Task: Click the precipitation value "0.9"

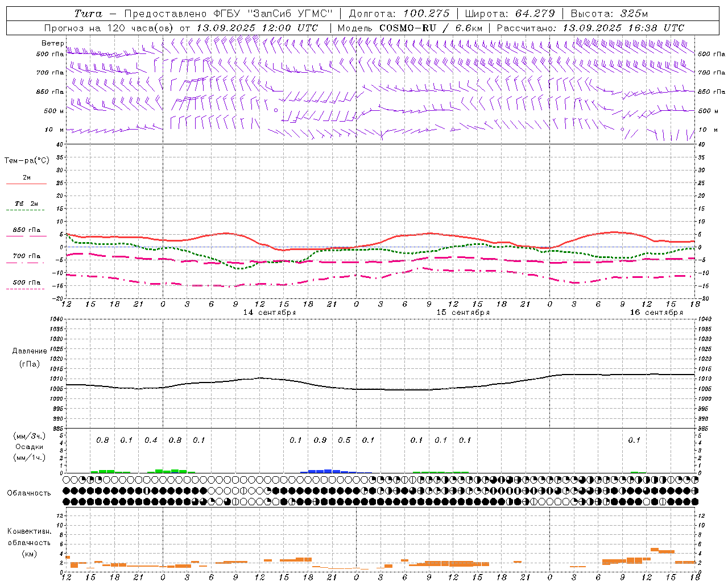Action: coord(320,440)
